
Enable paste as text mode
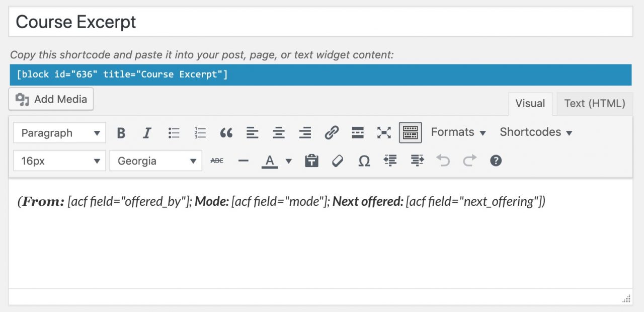(311, 161)
